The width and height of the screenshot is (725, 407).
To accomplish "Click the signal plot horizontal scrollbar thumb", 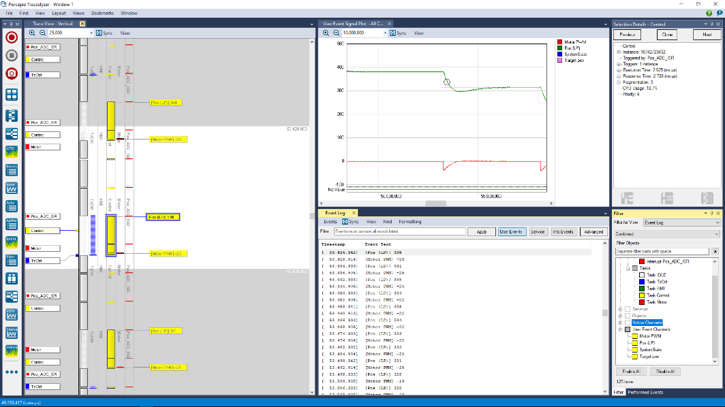I will [x=436, y=204].
